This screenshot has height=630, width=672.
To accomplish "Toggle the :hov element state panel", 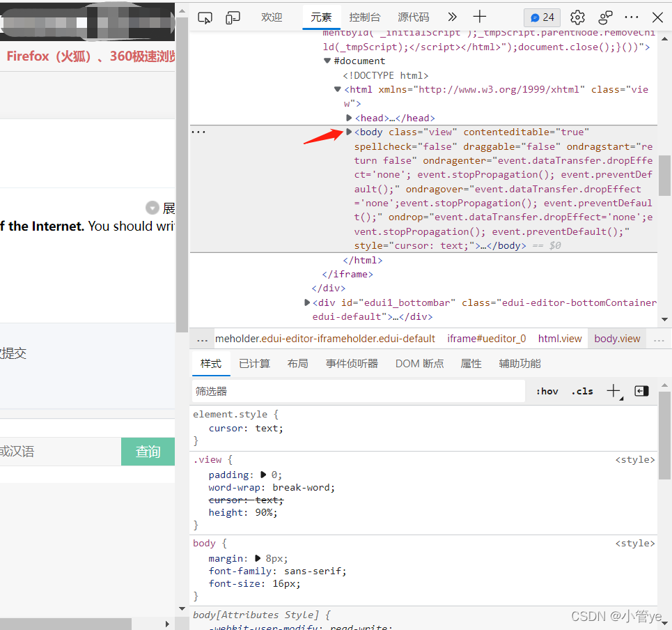I will click(547, 391).
